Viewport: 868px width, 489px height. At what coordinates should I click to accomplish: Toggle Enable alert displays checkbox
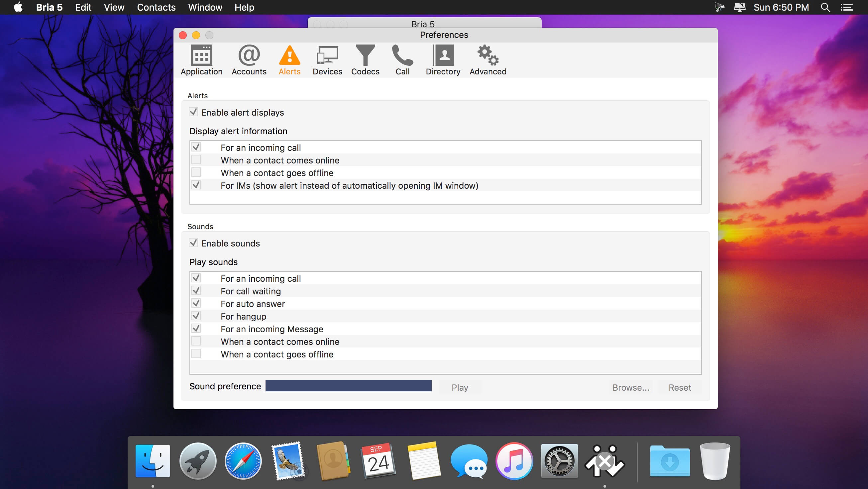pos(193,112)
